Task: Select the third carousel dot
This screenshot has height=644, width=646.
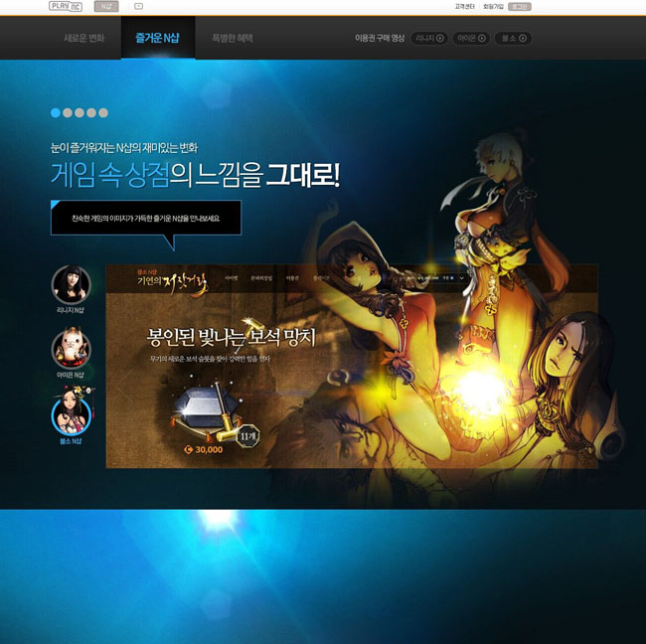Action: click(80, 113)
